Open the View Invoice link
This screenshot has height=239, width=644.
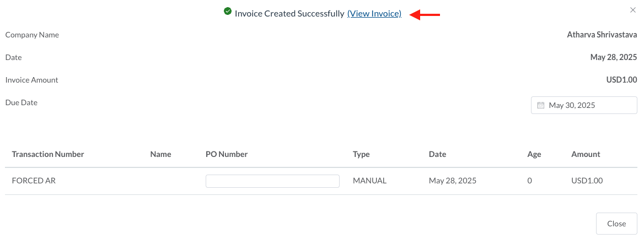pos(374,14)
